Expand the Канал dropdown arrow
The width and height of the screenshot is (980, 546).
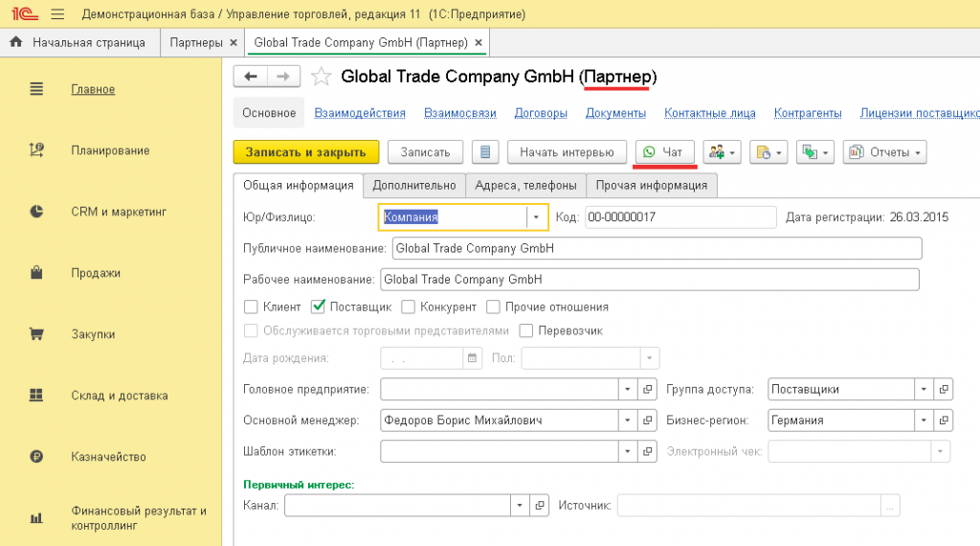coord(520,506)
